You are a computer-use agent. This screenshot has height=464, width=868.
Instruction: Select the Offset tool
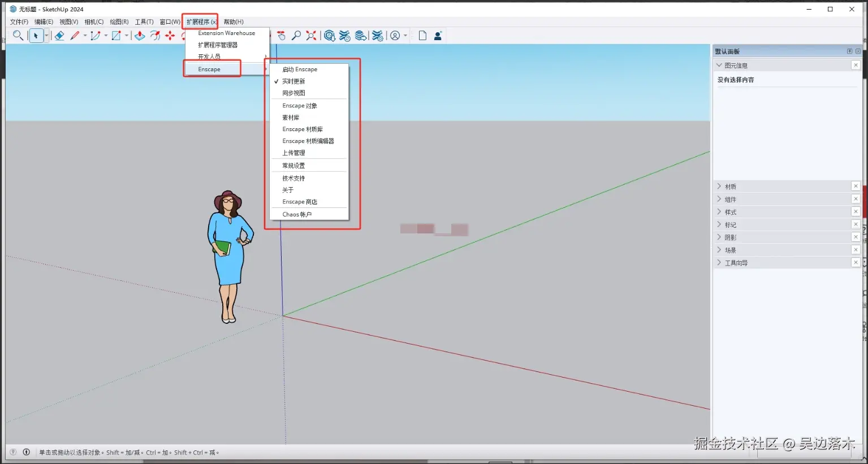155,36
